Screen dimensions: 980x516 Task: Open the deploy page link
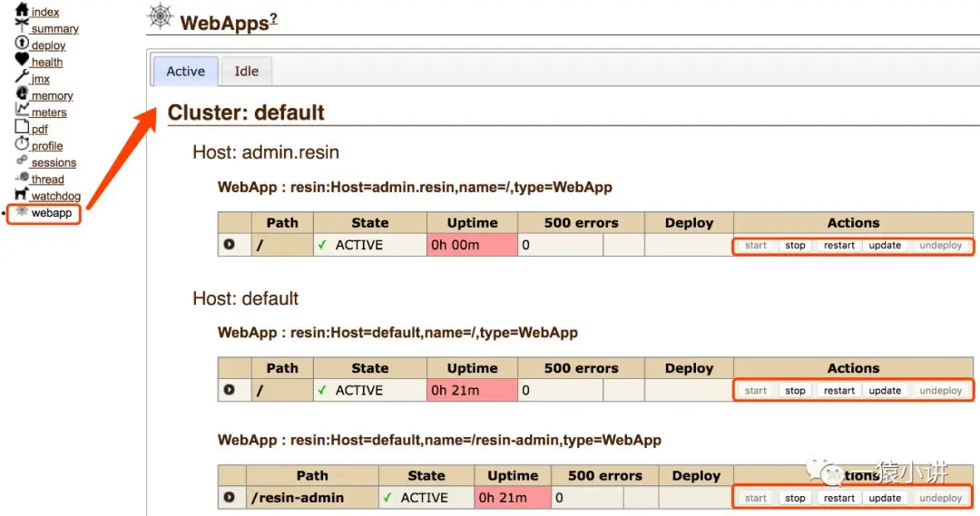(48, 45)
